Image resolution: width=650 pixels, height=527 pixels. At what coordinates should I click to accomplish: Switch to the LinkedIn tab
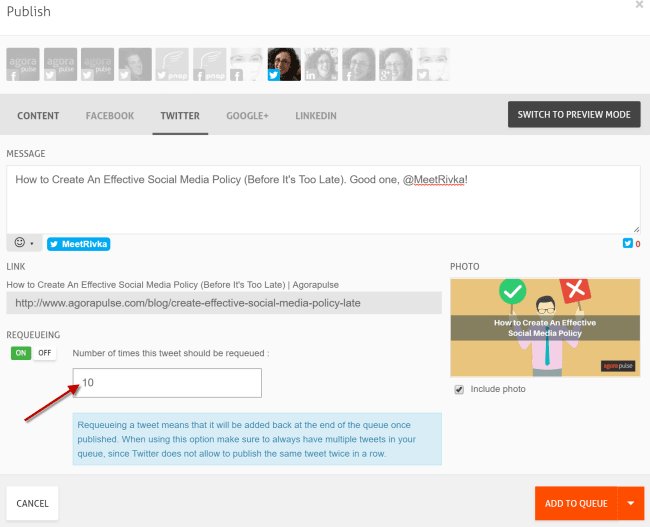316,116
